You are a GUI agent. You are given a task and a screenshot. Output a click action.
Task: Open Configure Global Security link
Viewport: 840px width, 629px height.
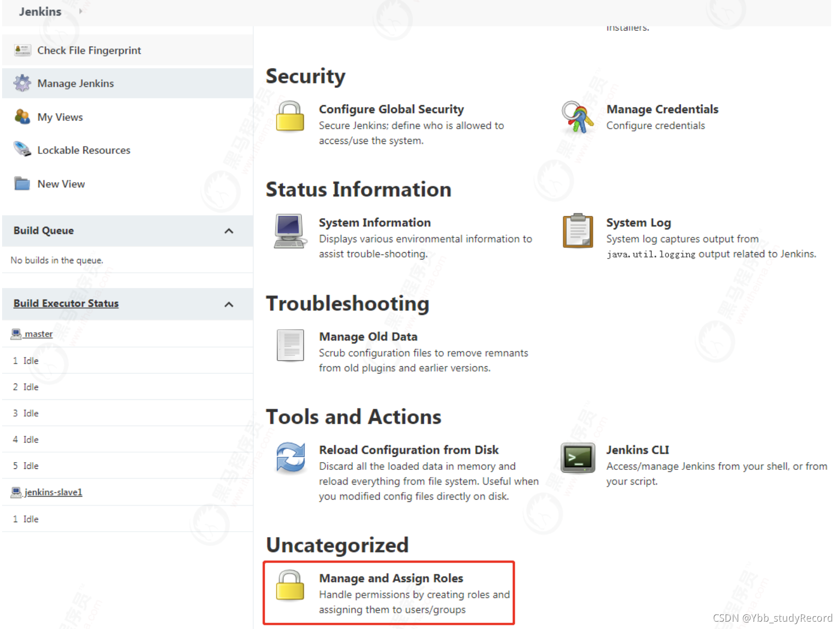tap(391, 109)
